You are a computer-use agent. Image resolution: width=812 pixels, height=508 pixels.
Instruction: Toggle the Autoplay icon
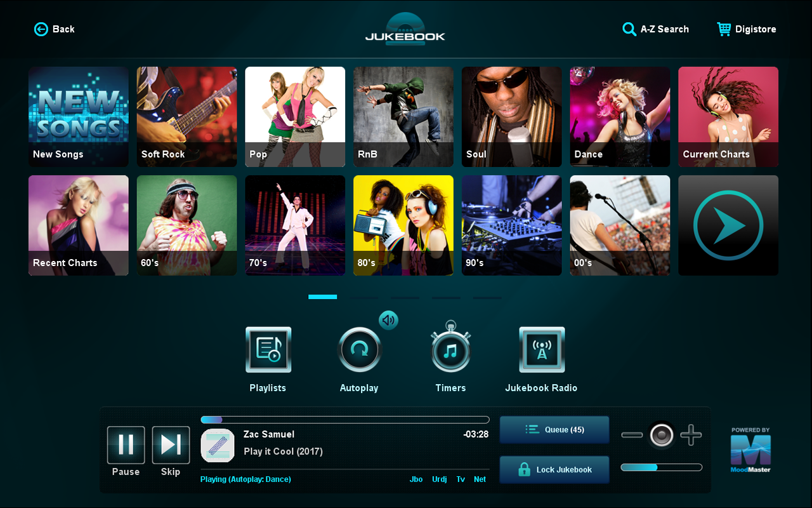point(360,350)
